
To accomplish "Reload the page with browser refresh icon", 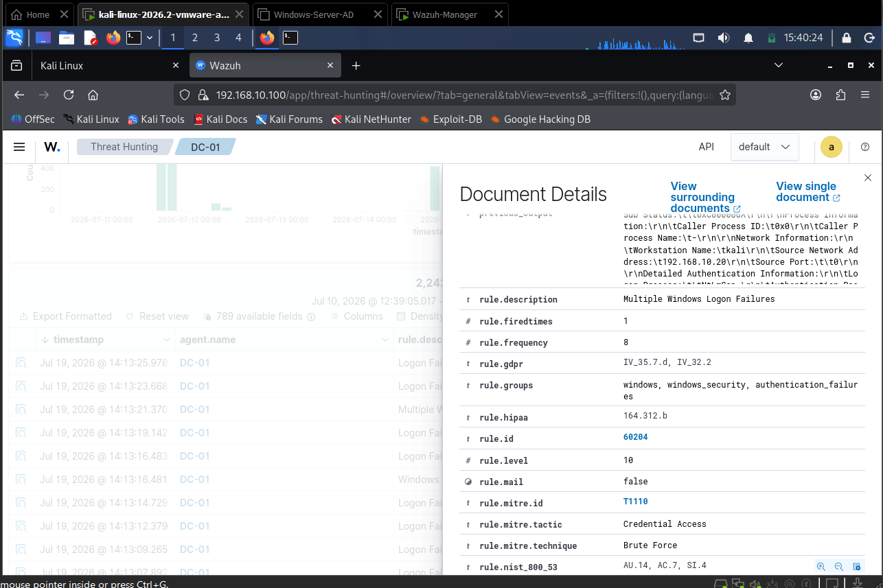I will click(69, 95).
